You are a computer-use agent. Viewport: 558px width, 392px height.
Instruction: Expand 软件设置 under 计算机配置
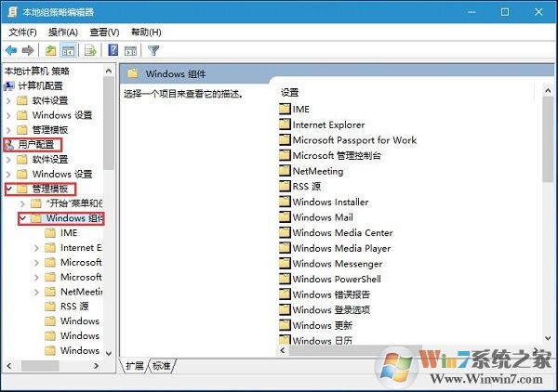(x=8, y=100)
